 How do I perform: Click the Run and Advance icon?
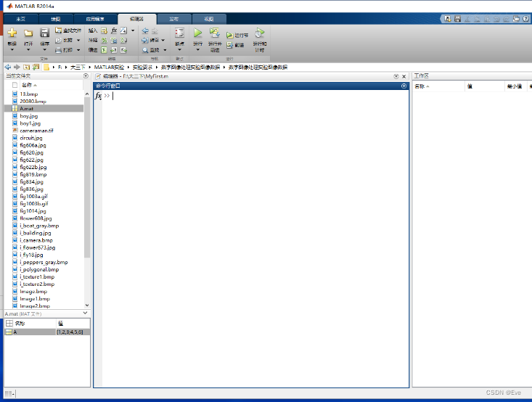tap(215, 33)
